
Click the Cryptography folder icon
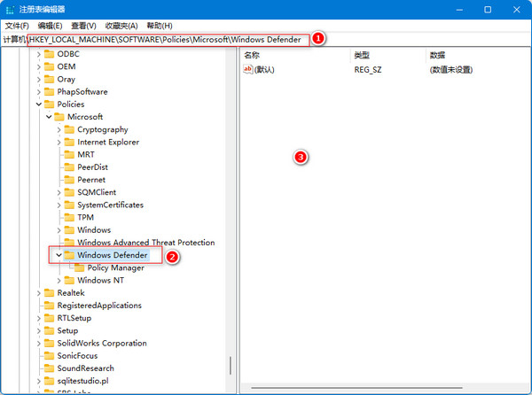point(69,129)
